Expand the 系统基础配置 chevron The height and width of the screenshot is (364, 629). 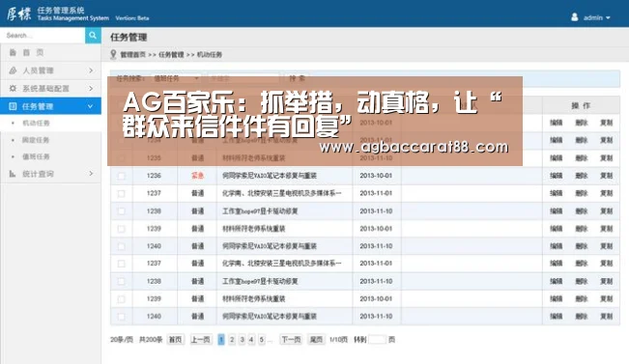coord(91,88)
